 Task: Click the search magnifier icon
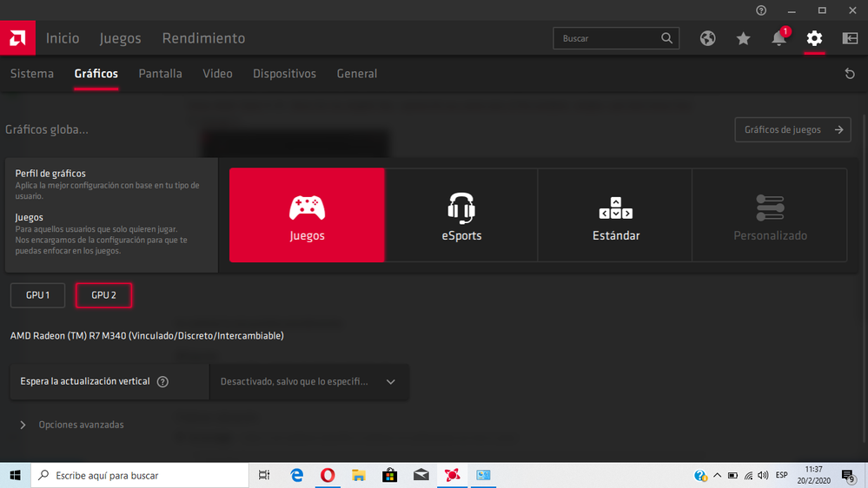click(x=666, y=38)
